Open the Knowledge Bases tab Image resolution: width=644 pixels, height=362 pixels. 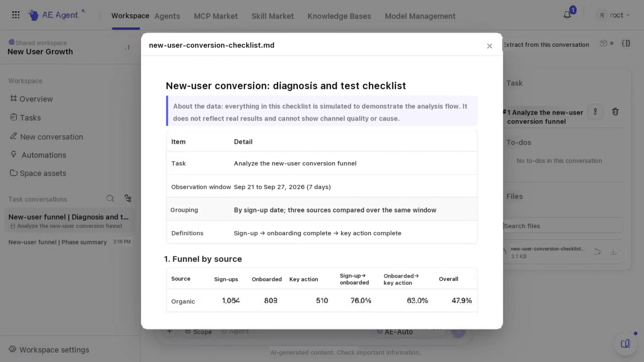point(339,16)
